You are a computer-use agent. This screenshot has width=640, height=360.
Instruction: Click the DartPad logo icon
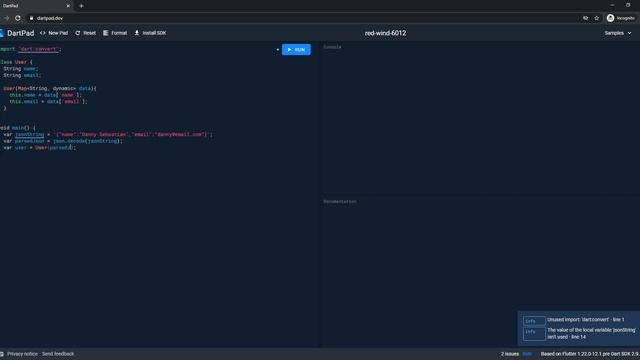pos(2,33)
